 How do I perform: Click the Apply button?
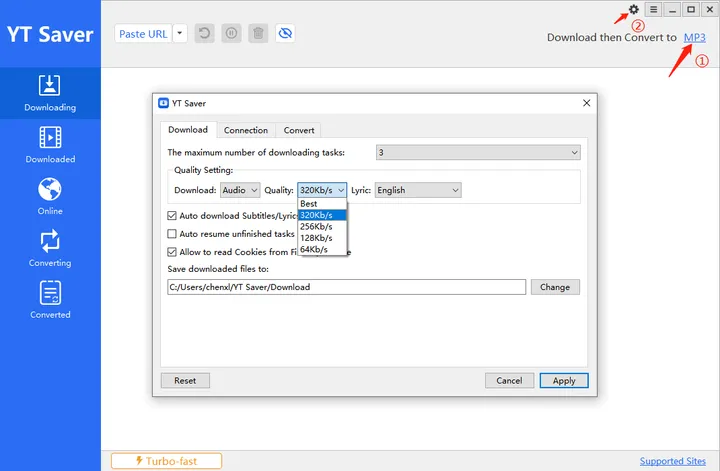(x=564, y=380)
